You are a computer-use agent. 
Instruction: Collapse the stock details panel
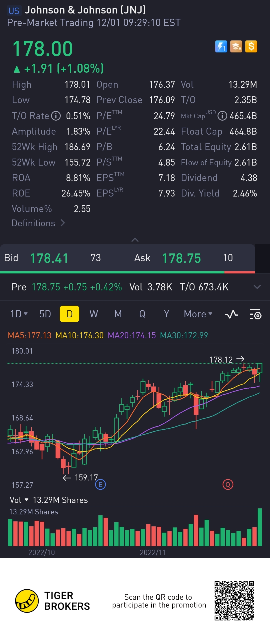coord(135,240)
